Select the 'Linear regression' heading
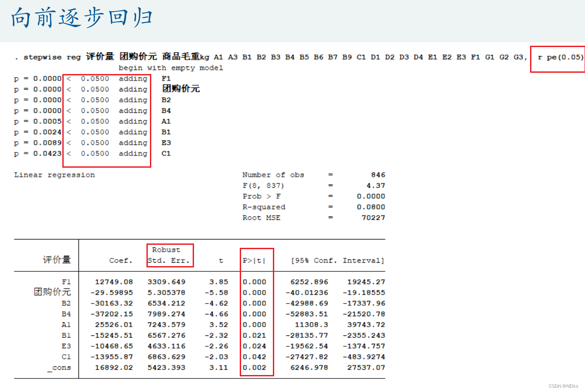 pos(54,175)
